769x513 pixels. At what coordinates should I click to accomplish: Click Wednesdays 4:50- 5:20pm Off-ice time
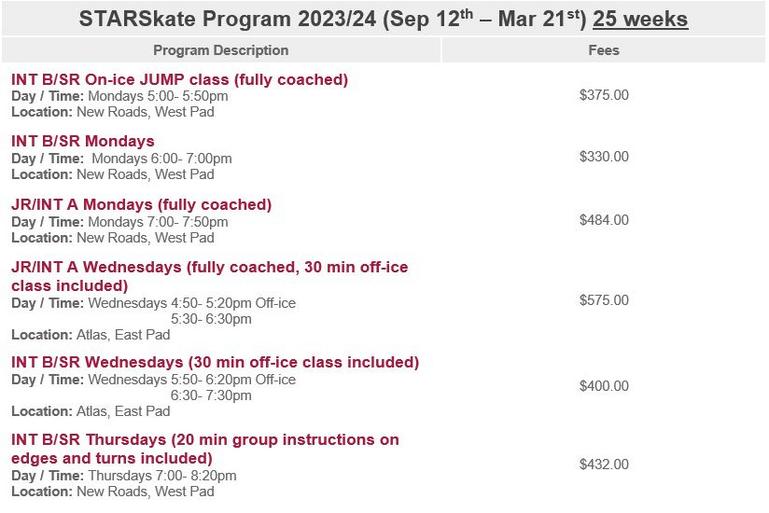[192, 303]
